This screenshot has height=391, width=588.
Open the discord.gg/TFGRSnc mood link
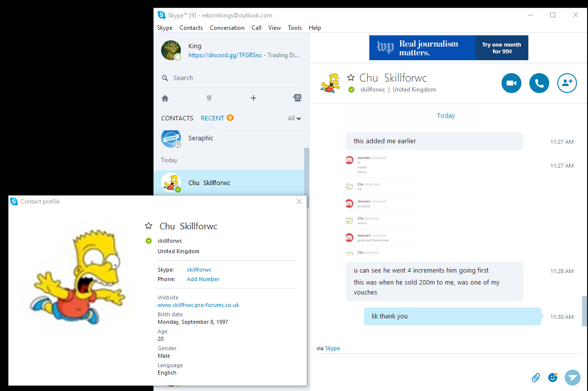point(225,55)
